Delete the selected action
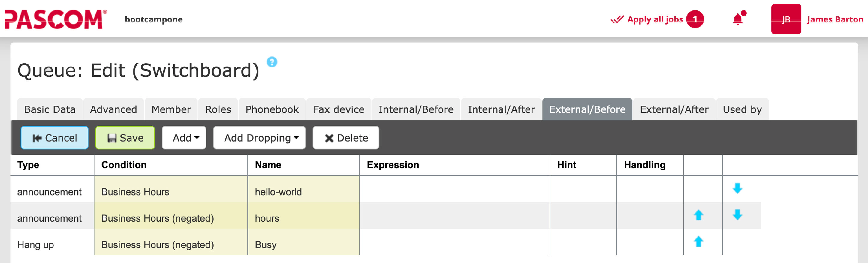The image size is (868, 263). point(346,138)
